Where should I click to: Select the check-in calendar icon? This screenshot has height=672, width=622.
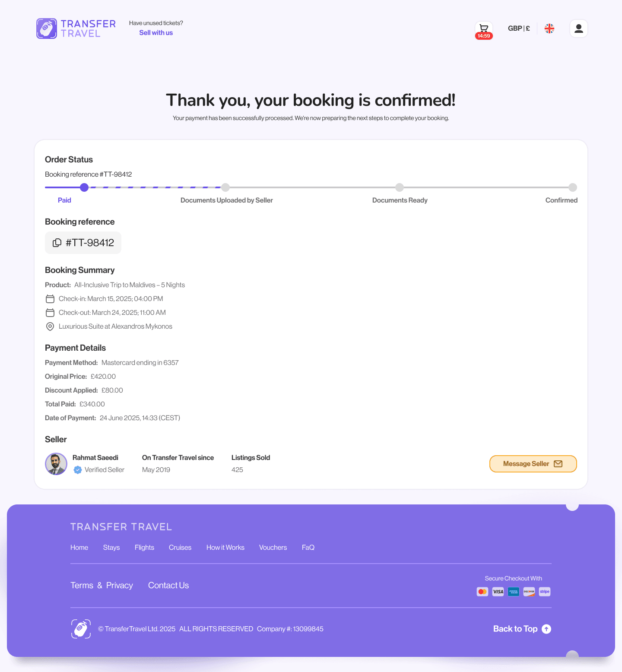[x=50, y=298]
